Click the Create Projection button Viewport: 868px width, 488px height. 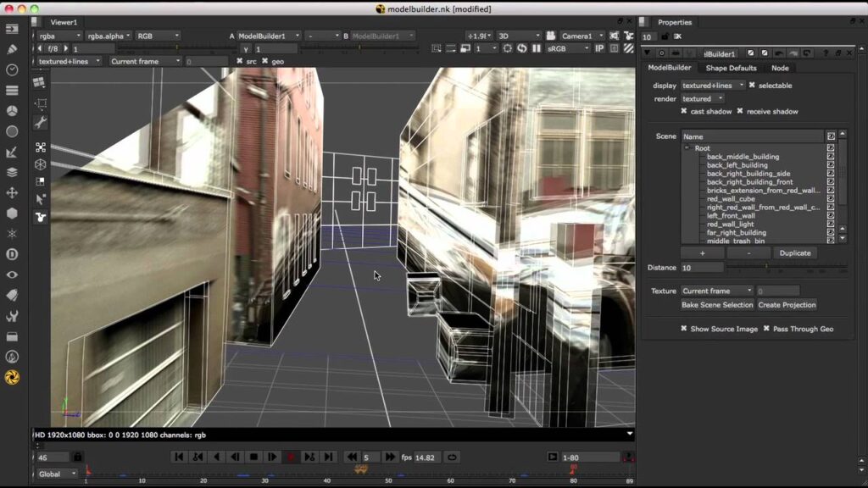coord(787,305)
